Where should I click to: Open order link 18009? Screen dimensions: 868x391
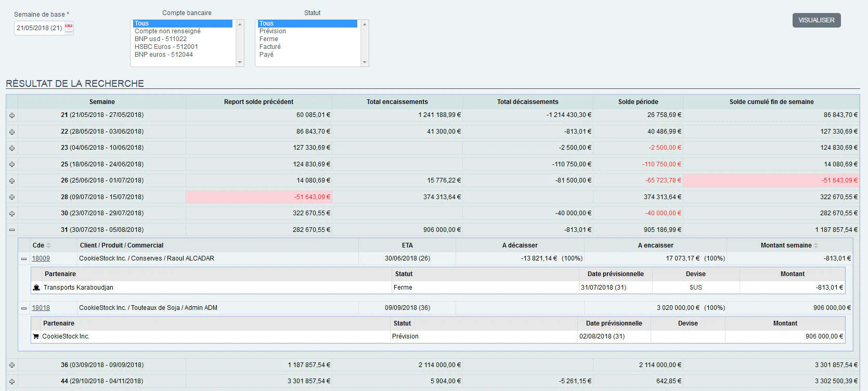pos(41,258)
